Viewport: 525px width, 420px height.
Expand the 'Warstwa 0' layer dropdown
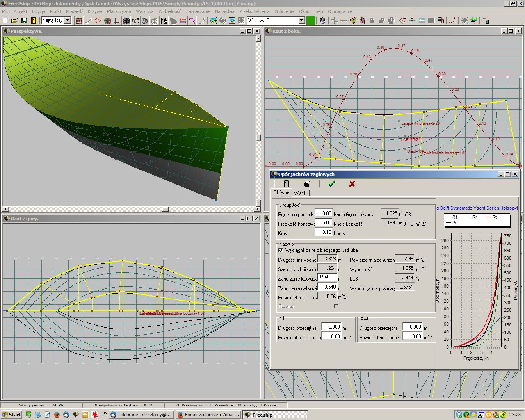point(301,20)
